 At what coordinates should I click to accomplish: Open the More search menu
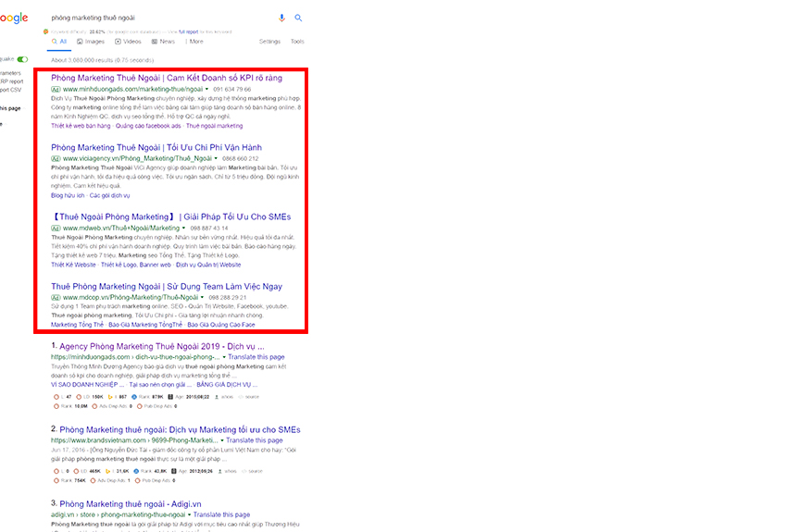[194, 42]
